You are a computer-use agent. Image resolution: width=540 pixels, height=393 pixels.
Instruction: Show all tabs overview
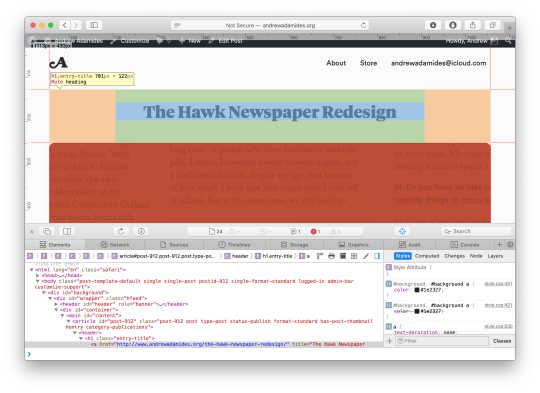point(492,25)
